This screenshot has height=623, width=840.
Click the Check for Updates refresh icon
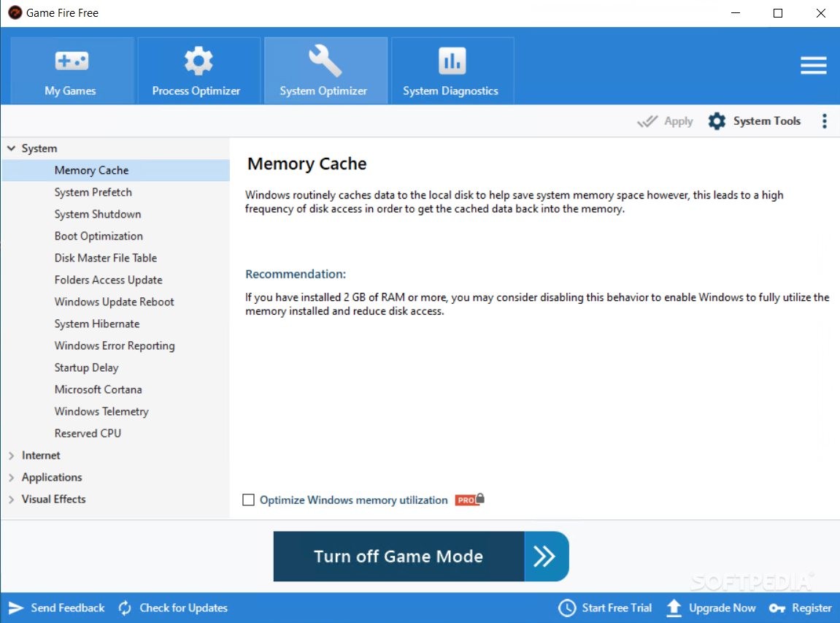pyautogui.click(x=125, y=608)
